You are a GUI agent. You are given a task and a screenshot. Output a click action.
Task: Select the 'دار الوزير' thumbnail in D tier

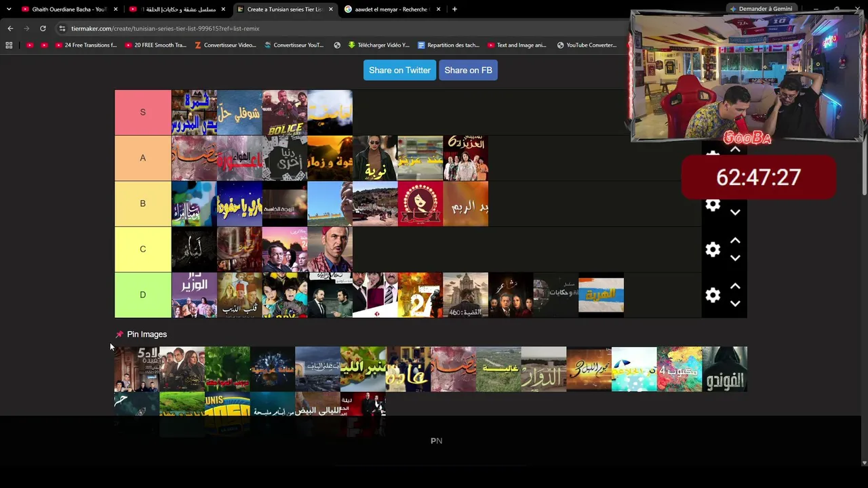[x=194, y=295]
